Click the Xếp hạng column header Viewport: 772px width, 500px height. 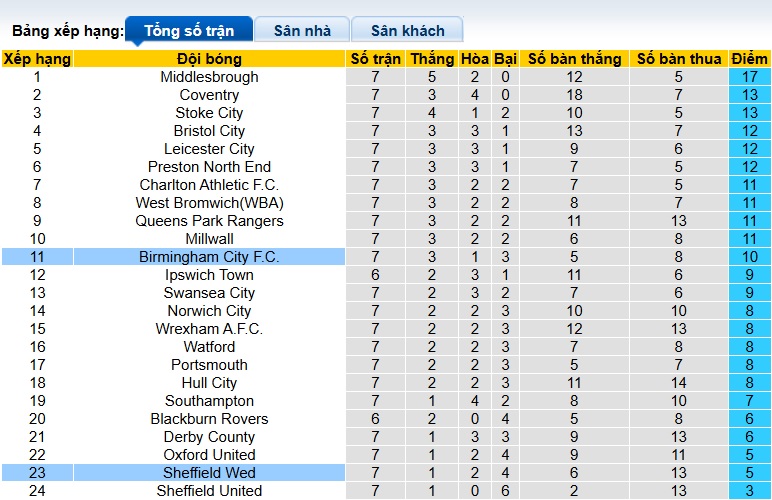coord(37,59)
